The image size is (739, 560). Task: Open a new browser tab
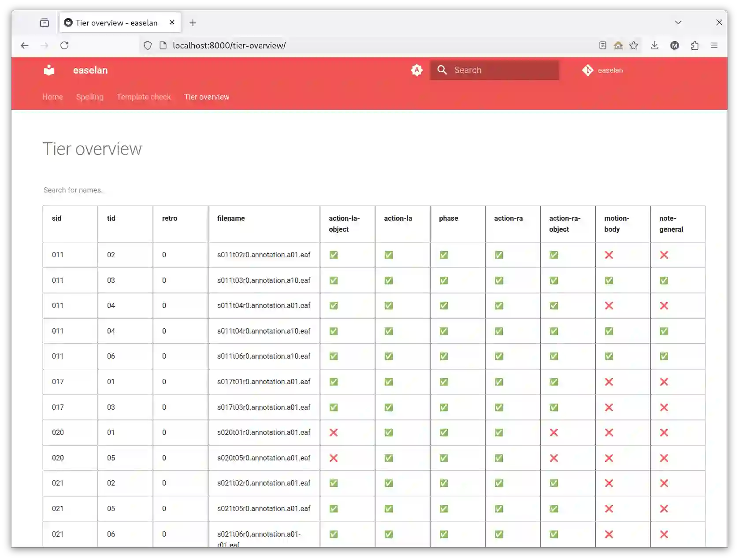pos(193,22)
